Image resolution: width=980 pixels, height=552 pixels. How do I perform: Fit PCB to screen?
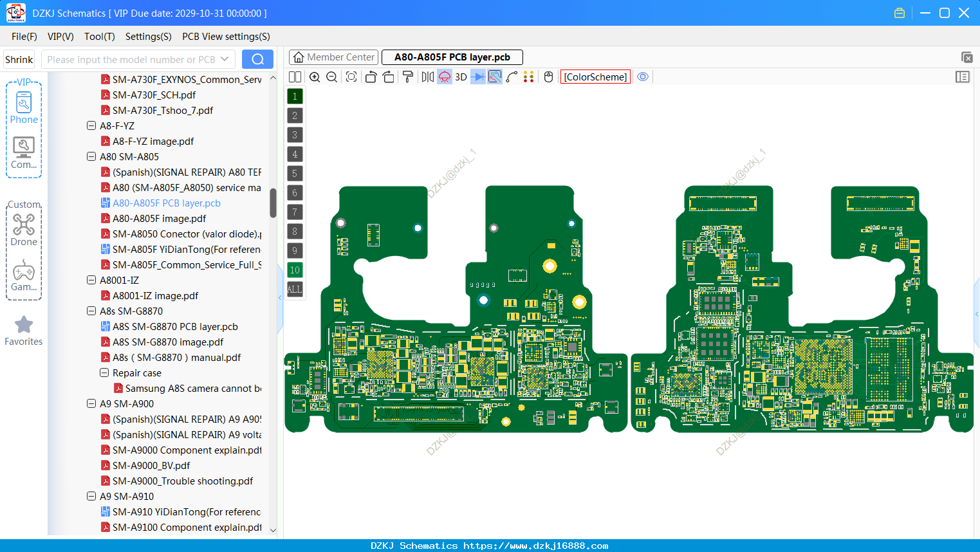351,77
